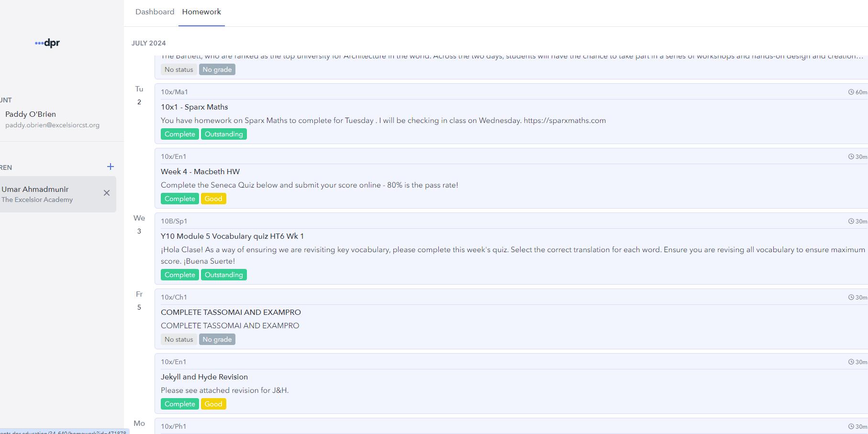Add a child with the plus icon
The width and height of the screenshot is (868, 434).
(111, 167)
